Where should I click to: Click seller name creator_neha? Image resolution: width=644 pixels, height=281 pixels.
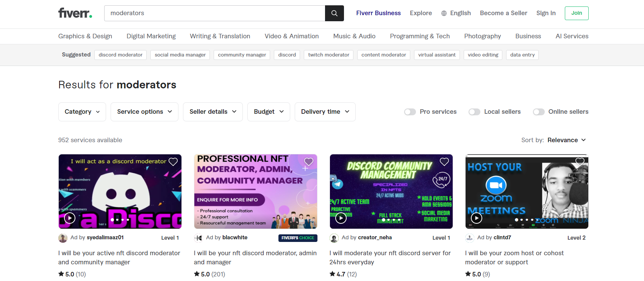pyautogui.click(x=375, y=238)
